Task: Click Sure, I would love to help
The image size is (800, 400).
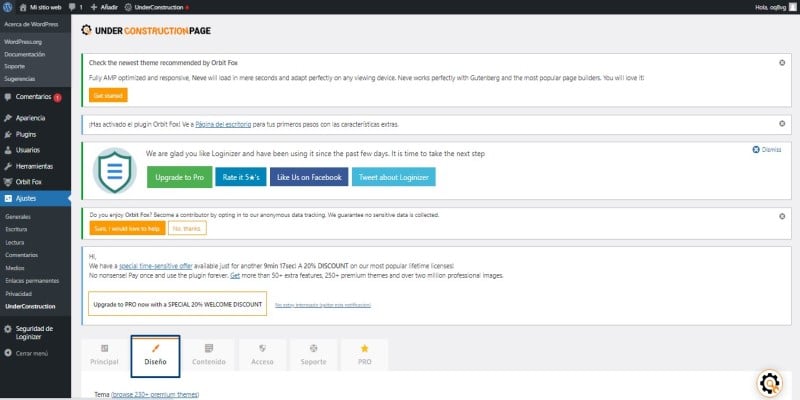Action: [x=128, y=228]
